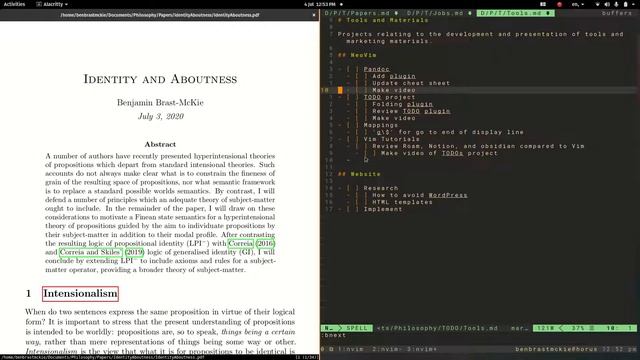Click the date 'July 3, 2020'
This screenshot has height=360, width=640.
[x=161, y=116]
